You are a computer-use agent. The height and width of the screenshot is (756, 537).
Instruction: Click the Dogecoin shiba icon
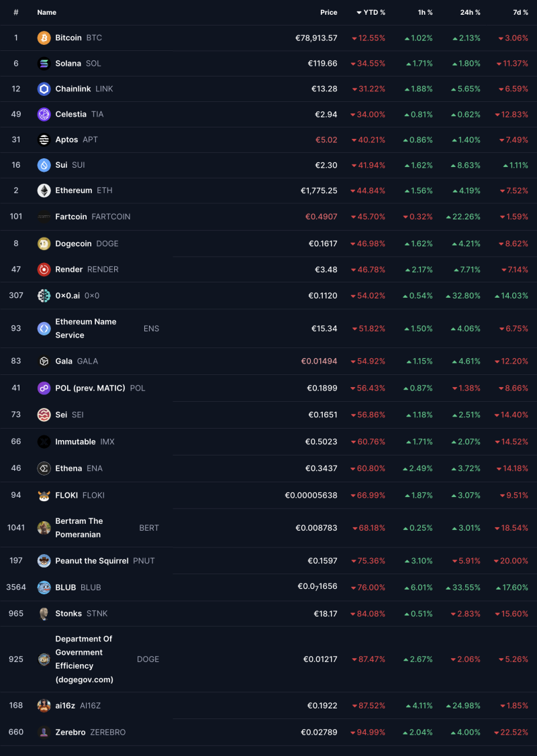click(x=44, y=244)
